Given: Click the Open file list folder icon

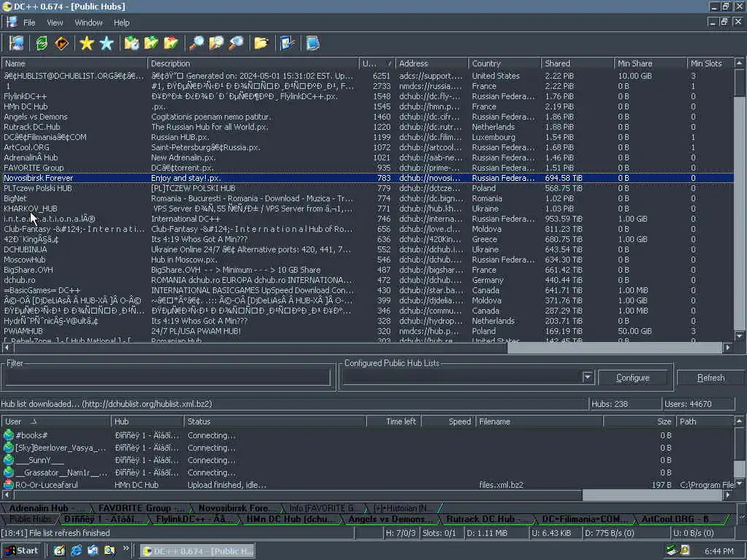Looking at the screenshot, I should pyautogui.click(x=261, y=43).
